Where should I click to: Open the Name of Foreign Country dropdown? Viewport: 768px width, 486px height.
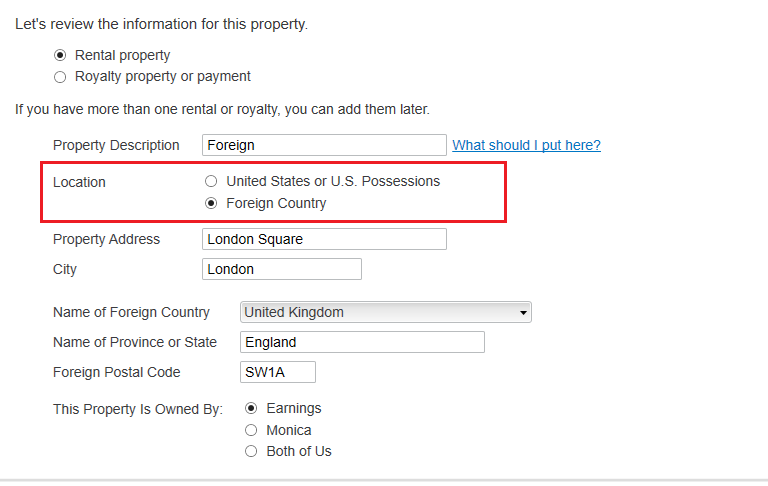(386, 313)
